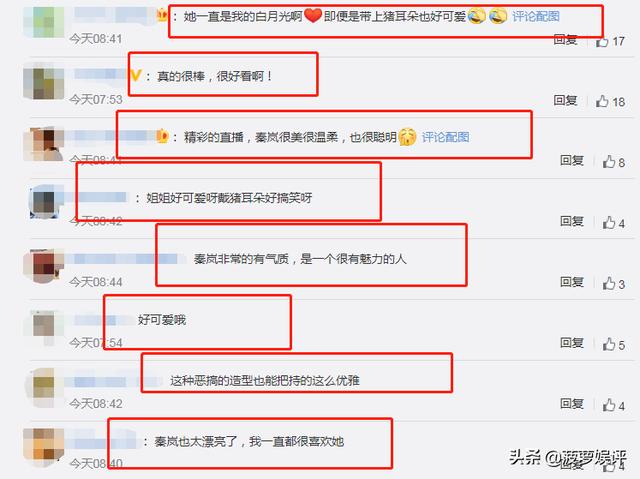Click thumbs-up on the 18-likes comment

(602, 101)
